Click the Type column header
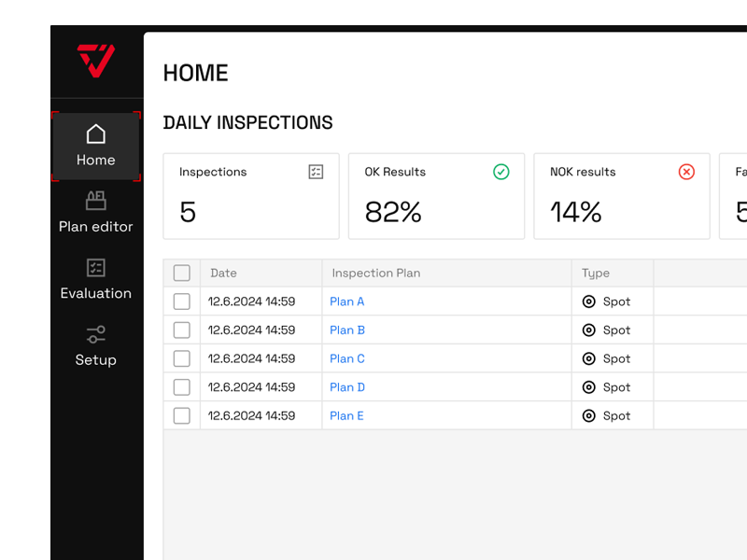Image resolution: width=747 pixels, height=560 pixels. (x=596, y=273)
